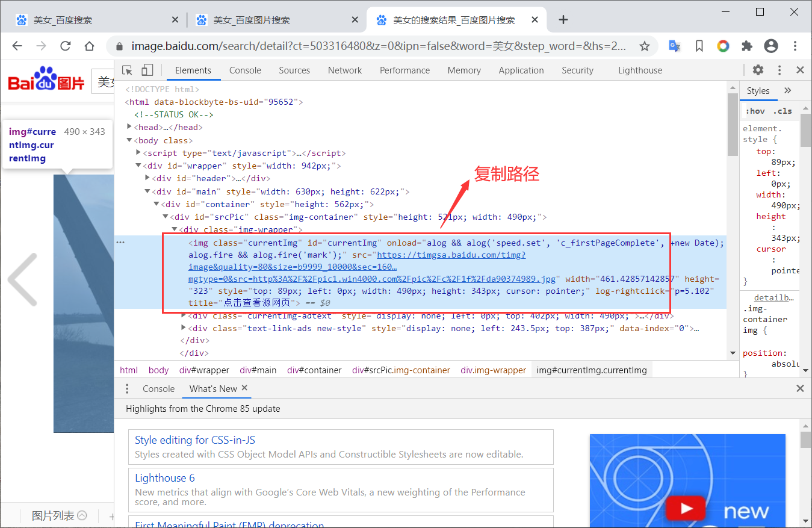Image resolution: width=812 pixels, height=528 pixels.
Task: Open the Application tab
Action: (x=521, y=70)
